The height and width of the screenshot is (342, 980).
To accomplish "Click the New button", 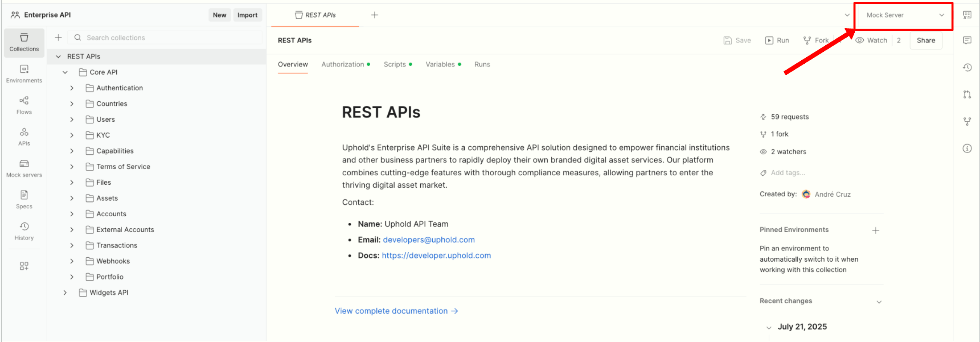I will click(x=220, y=15).
